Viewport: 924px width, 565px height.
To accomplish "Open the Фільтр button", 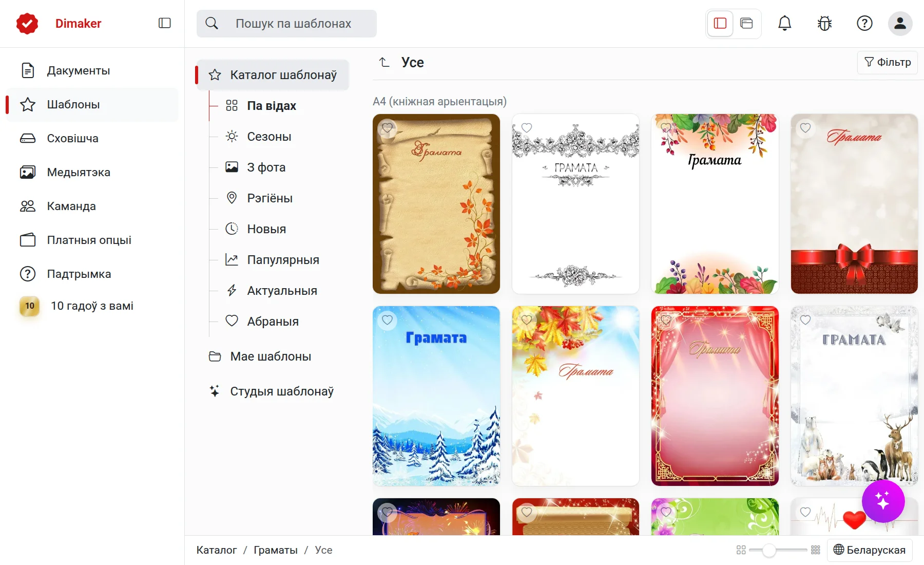I will tap(887, 62).
